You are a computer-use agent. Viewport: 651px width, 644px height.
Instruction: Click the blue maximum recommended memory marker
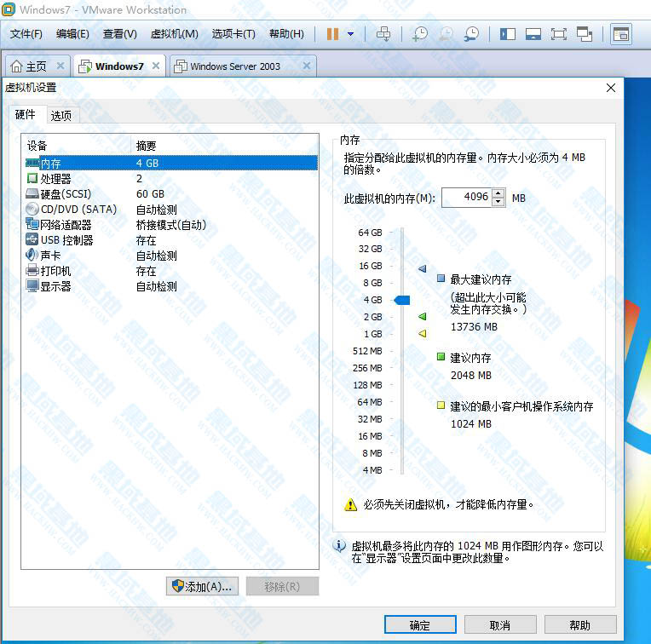click(x=423, y=269)
